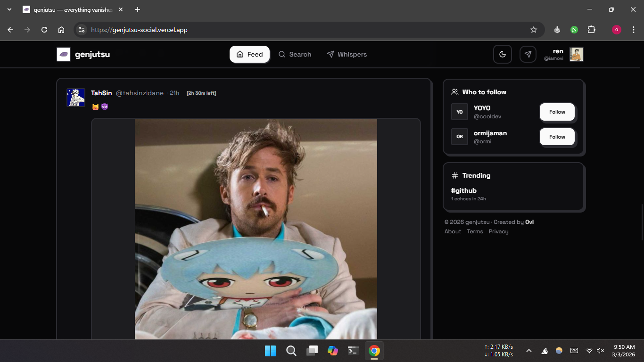Viewport: 644px width, 362px height.
Task: Click the paper plane button beside the moon
Action: tap(528, 54)
